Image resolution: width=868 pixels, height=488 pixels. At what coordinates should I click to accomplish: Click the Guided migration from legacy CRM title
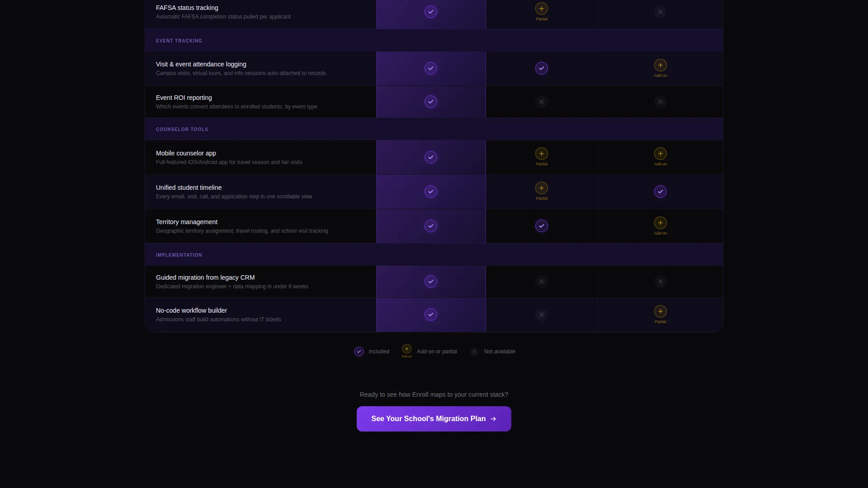pos(205,277)
